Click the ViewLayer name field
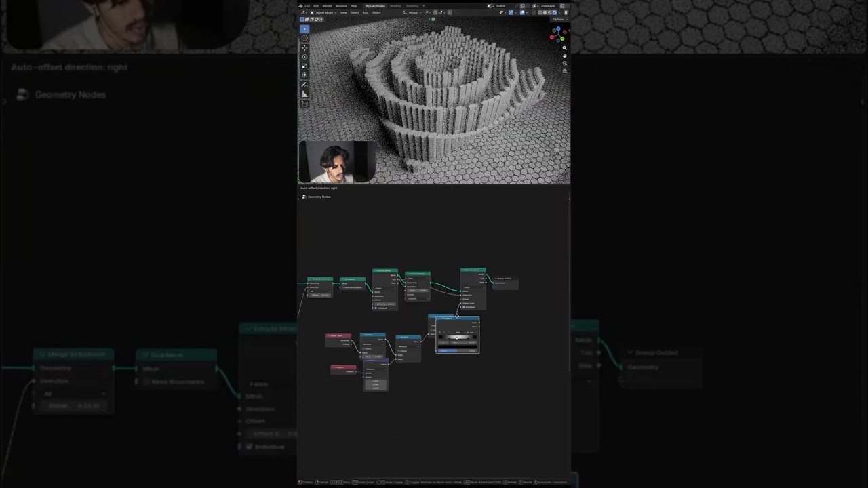The width and height of the screenshot is (868, 488). pyautogui.click(x=549, y=6)
